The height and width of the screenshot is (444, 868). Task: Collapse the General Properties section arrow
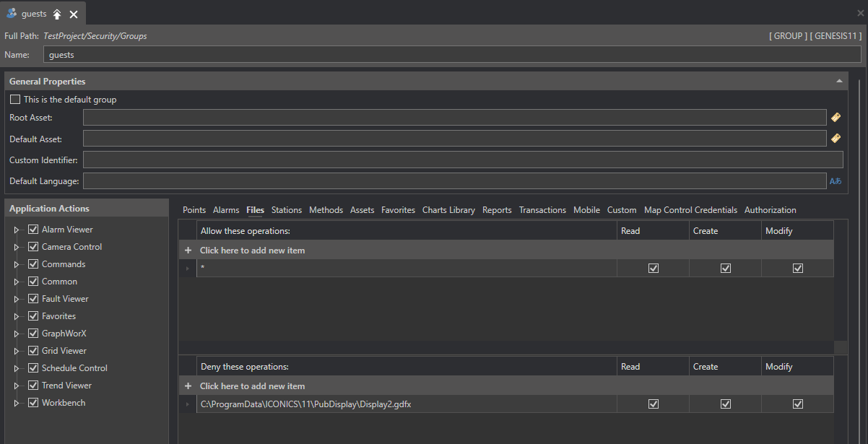(839, 82)
